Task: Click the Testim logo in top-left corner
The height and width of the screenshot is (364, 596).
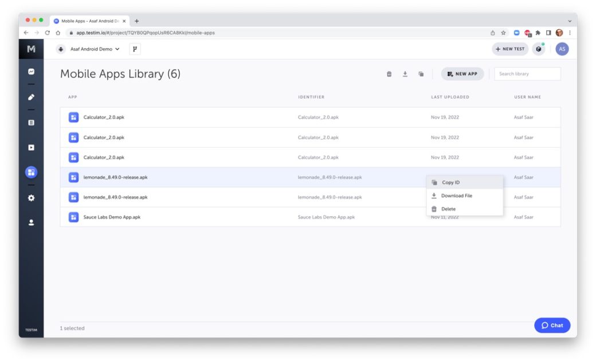Action: click(x=31, y=49)
